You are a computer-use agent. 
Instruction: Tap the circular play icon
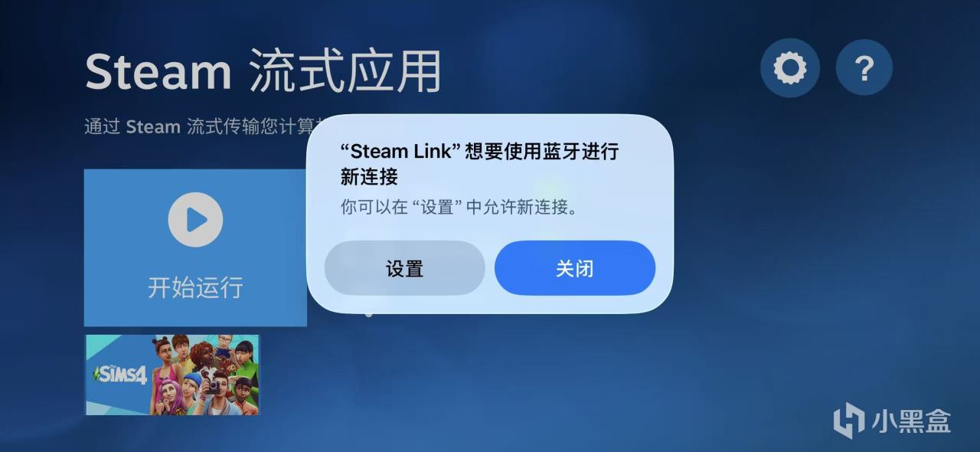(195, 220)
